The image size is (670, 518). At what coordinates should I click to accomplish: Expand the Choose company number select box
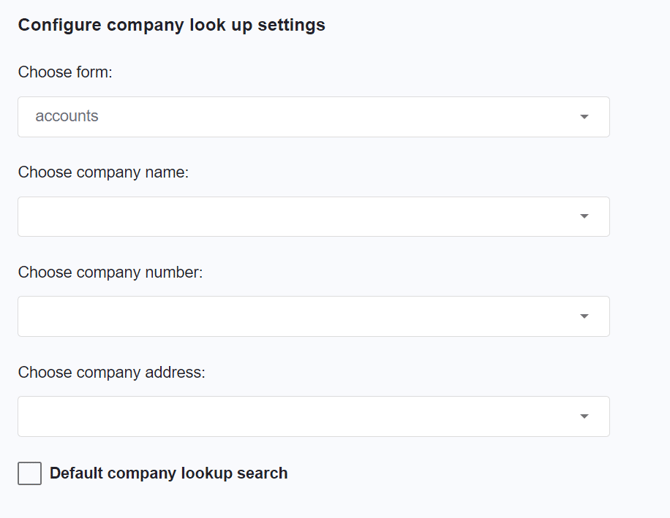pyautogui.click(x=313, y=317)
